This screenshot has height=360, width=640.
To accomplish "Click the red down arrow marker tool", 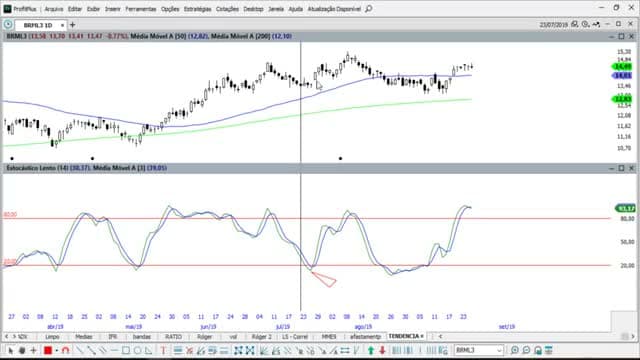I will click(x=382, y=350).
